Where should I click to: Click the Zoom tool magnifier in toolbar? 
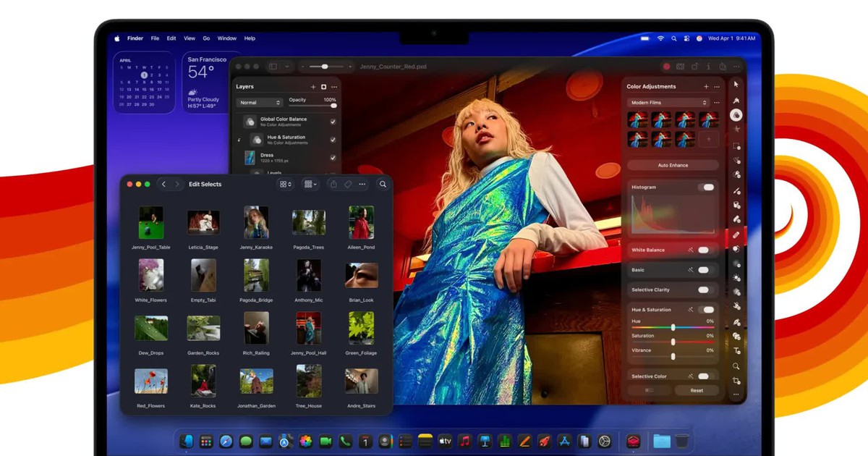[x=736, y=366]
